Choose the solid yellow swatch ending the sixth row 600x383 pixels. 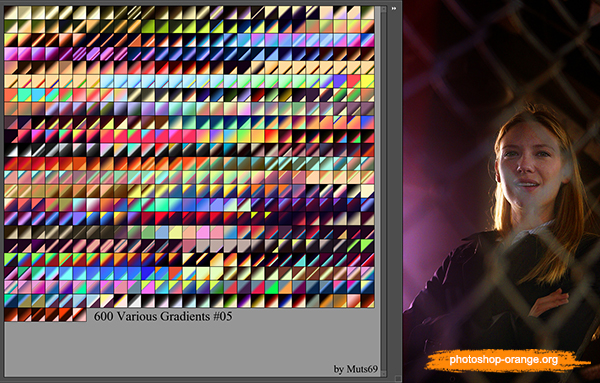(368, 81)
